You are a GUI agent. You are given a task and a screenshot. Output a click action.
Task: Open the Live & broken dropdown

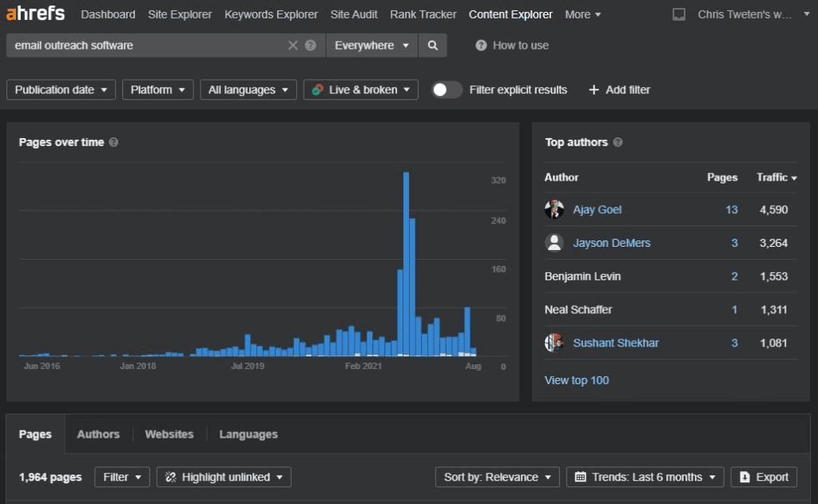tap(361, 89)
